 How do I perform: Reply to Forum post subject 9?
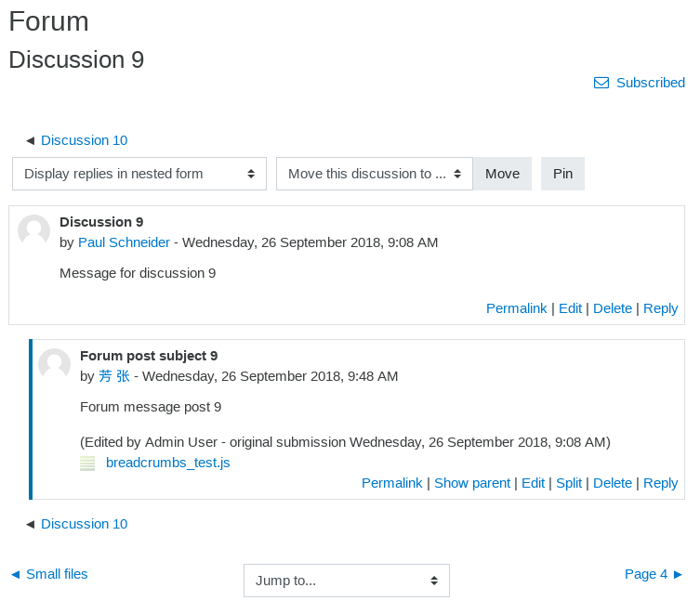pyautogui.click(x=660, y=483)
